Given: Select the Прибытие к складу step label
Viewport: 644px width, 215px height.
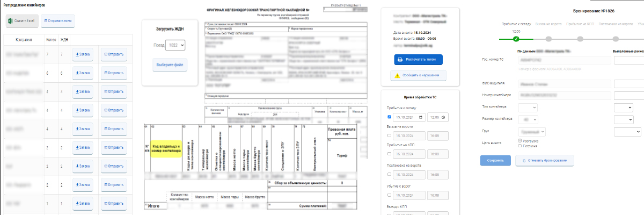Looking at the screenshot, I should click(516, 24).
